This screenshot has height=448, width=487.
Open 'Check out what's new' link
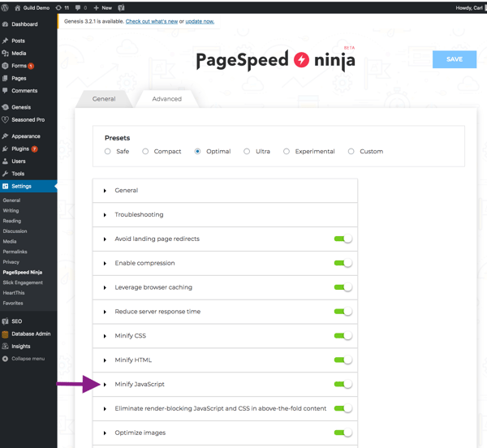pyautogui.click(x=152, y=21)
